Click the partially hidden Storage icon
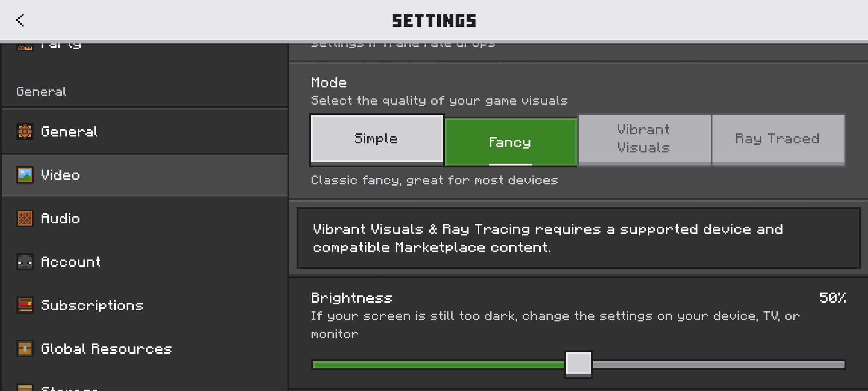 25,387
